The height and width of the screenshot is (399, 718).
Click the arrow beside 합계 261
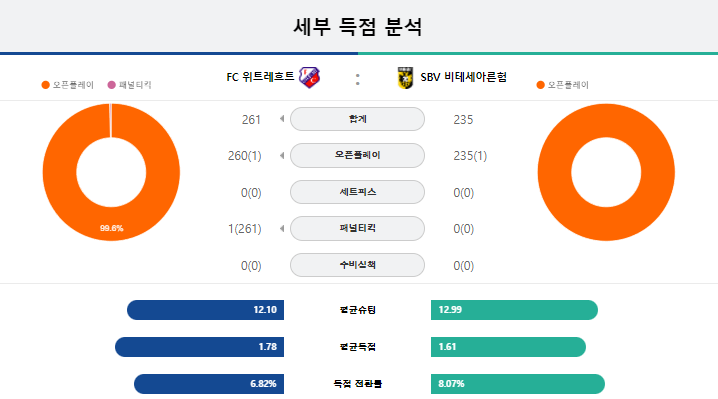[x=282, y=119]
